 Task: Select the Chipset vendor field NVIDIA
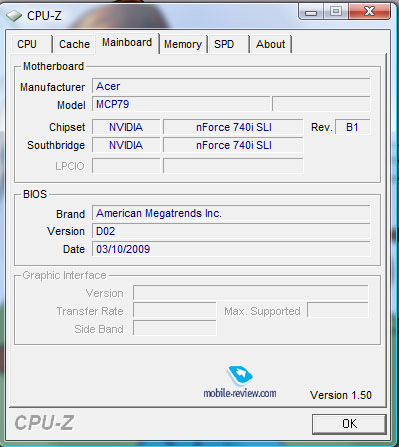[126, 127]
